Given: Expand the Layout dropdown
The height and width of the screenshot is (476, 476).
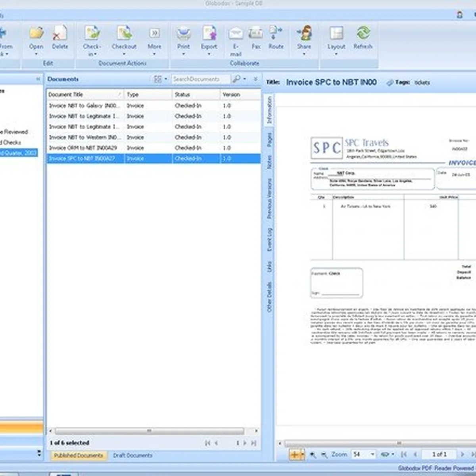Looking at the screenshot, I should (x=336, y=54).
